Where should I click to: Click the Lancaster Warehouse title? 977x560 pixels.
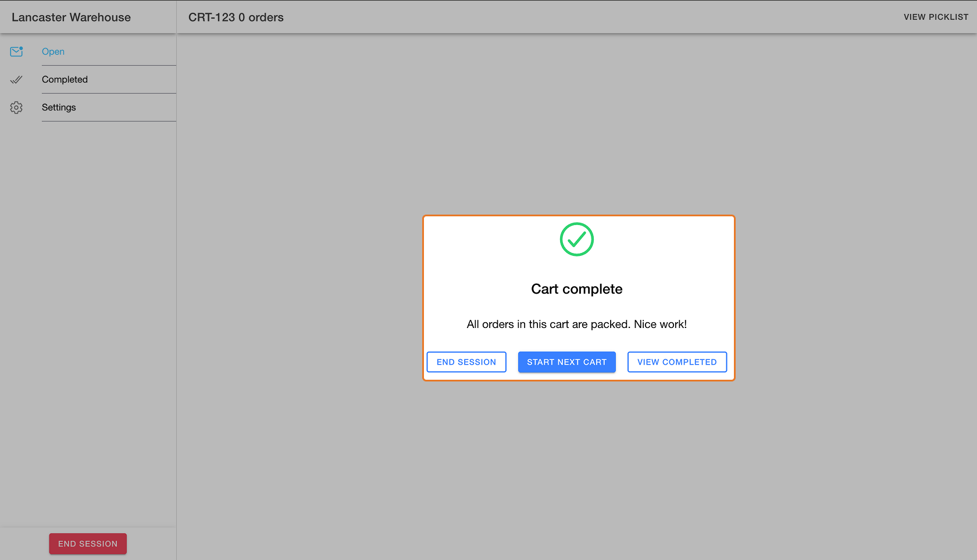[71, 17]
